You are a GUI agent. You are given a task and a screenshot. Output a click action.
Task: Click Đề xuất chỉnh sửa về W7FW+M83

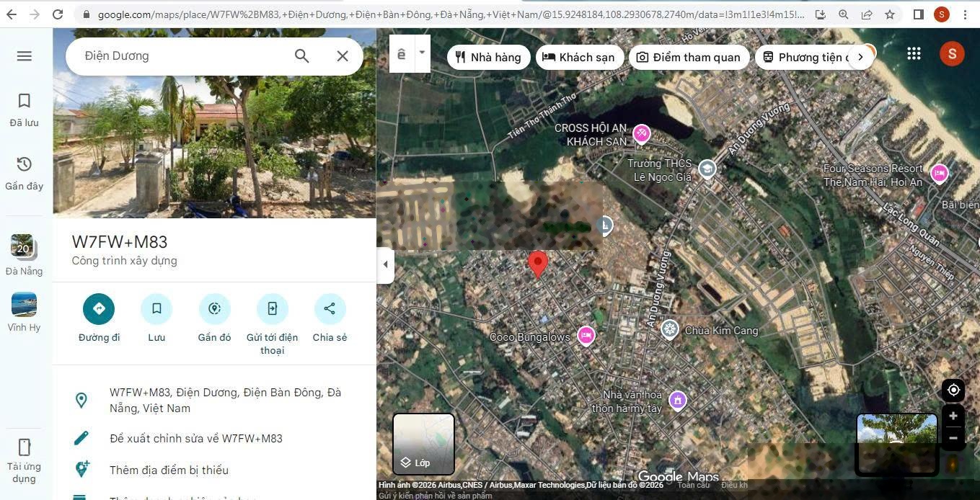214,438
